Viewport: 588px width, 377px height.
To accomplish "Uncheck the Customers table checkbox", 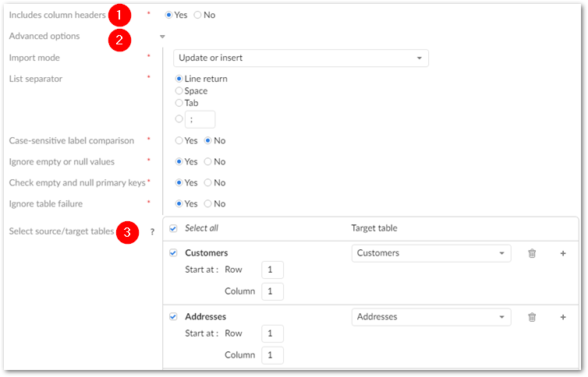I will [x=173, y=253].
